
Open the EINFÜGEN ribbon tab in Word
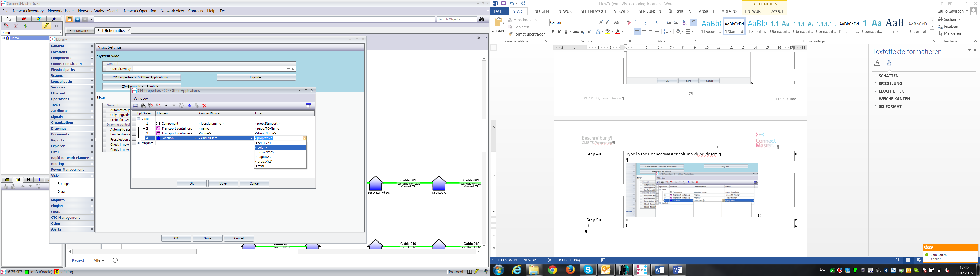point(540,11)
